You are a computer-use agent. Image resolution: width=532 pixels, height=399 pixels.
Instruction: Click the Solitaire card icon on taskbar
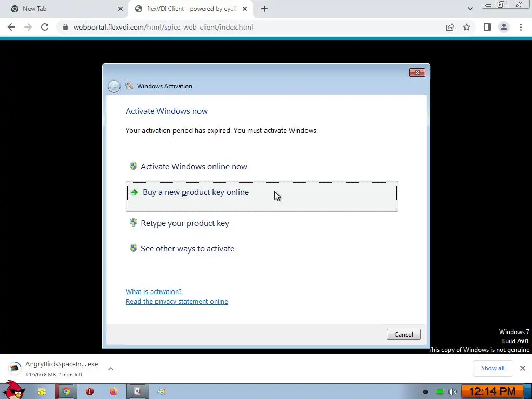pyautogui.click(x=137, y=392)
